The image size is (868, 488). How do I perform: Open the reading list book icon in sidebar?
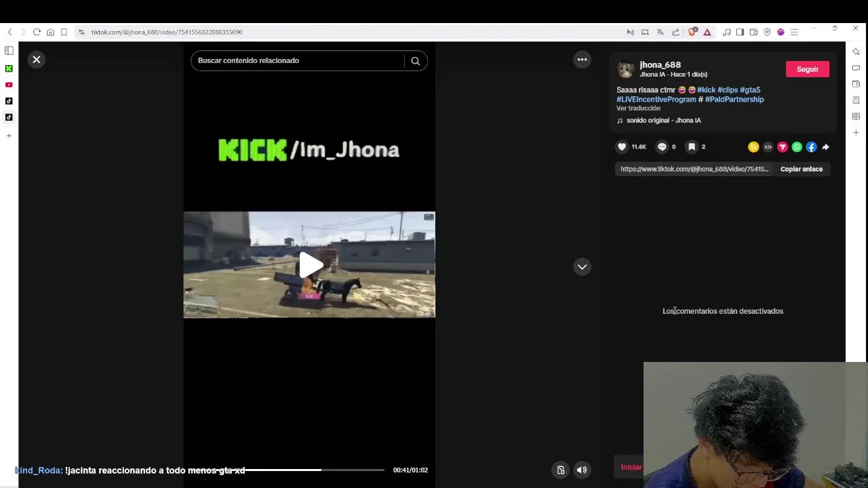click(856, 117)
